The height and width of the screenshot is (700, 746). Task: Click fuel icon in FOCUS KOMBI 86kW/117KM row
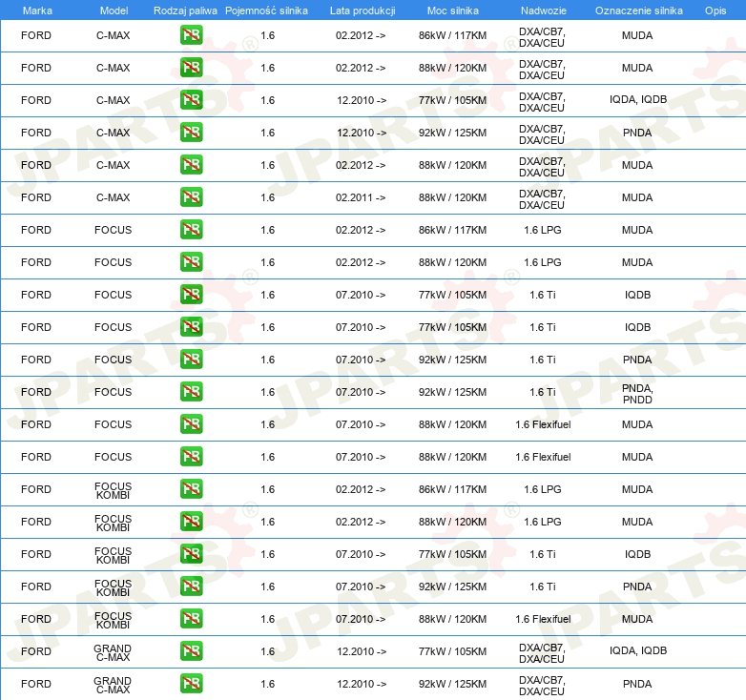pos(191,489)
